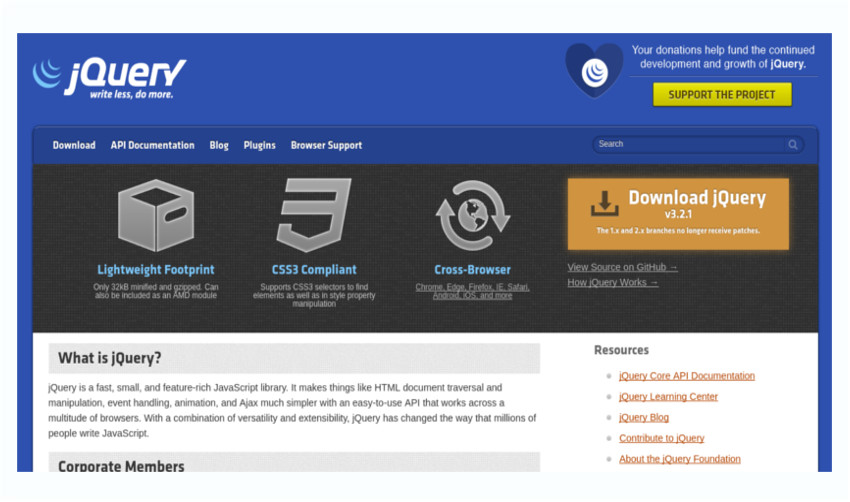Click paragraph starting 'jQuery is a fast, small'
The image size is (850, 502).
pyautogui.click(x=292, y=410)
